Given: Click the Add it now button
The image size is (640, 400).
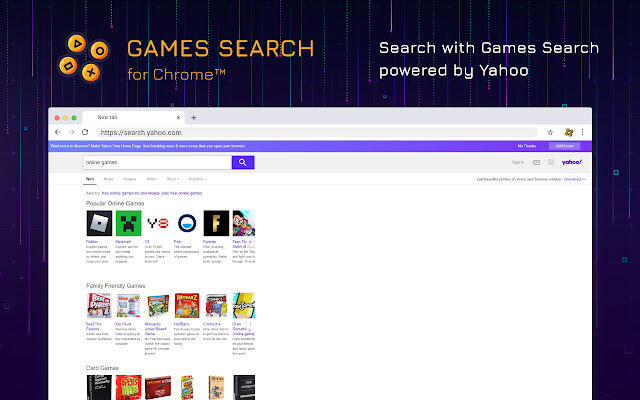Looking at the screenshot, I should tap(564, 146).
